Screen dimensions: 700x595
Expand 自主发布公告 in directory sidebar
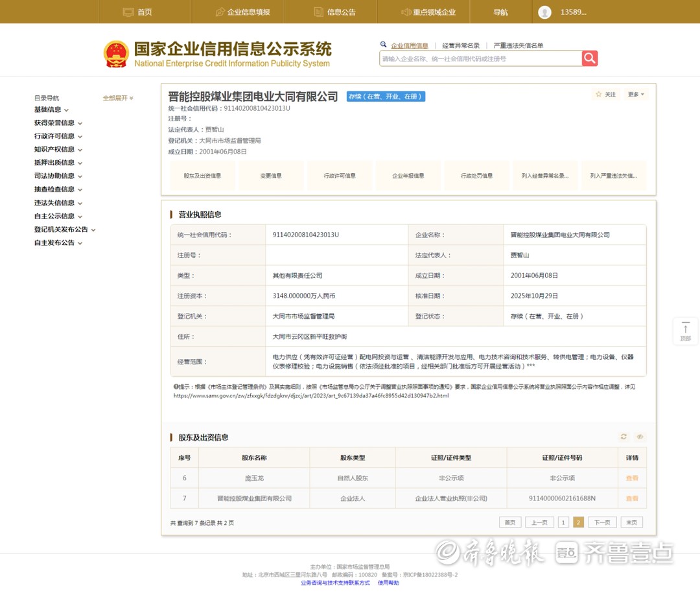(x=58, y=243)
